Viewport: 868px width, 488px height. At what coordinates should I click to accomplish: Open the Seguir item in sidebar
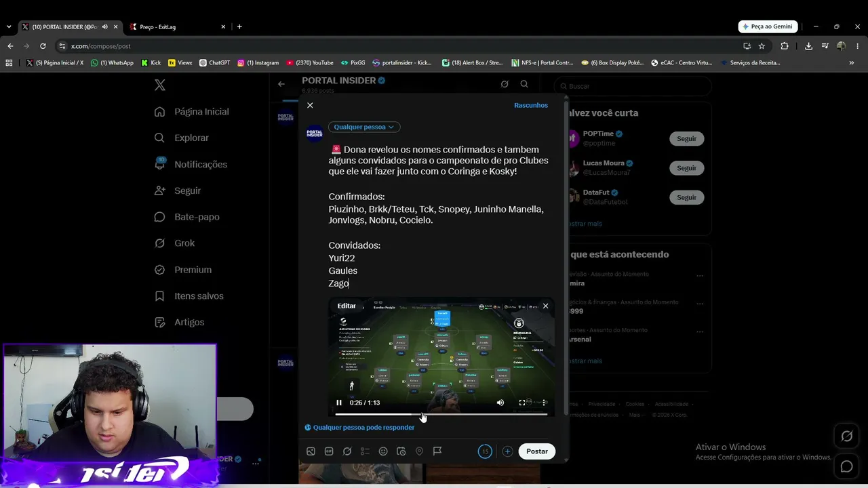tap(178, 190)
